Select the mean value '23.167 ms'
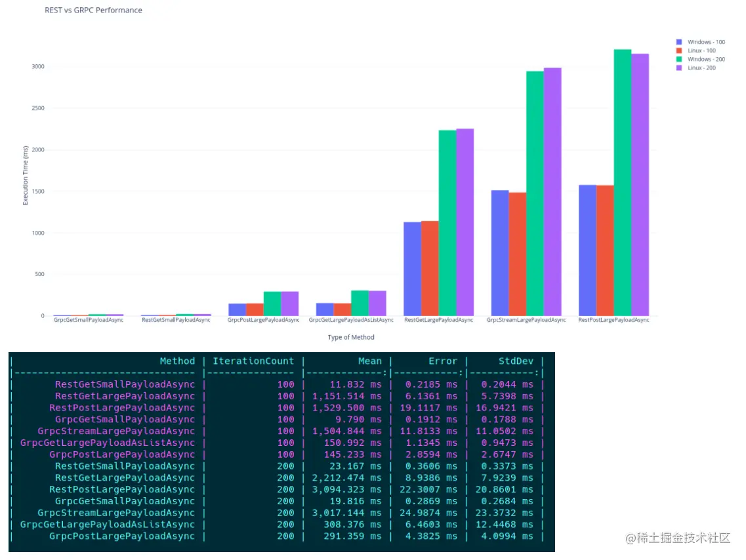 click(356, 466)
